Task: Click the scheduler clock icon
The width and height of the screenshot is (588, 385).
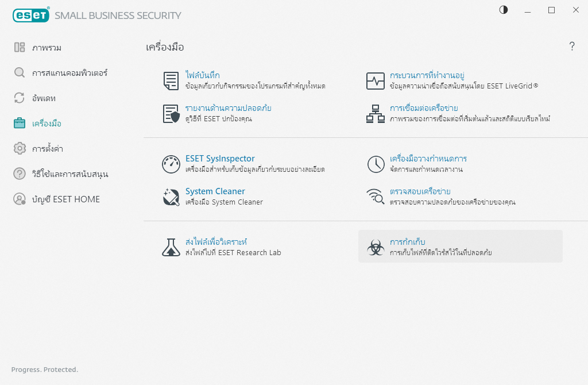Action: 376,164
